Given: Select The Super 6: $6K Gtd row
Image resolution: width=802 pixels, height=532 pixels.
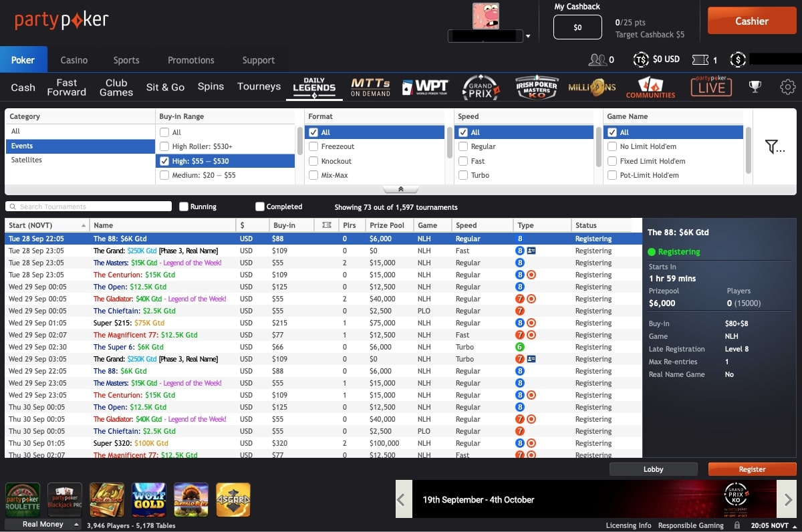Looking at the screenshot, I should pos(323,347).
